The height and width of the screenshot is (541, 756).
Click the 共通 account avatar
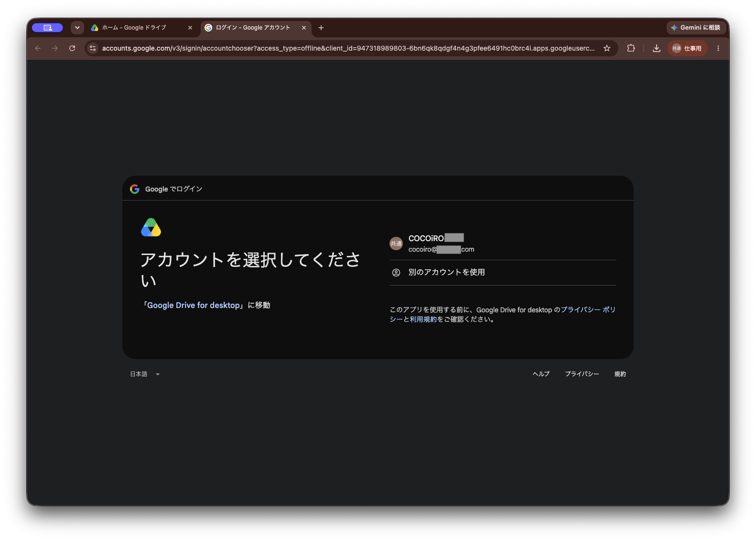[x=396, y=244]
